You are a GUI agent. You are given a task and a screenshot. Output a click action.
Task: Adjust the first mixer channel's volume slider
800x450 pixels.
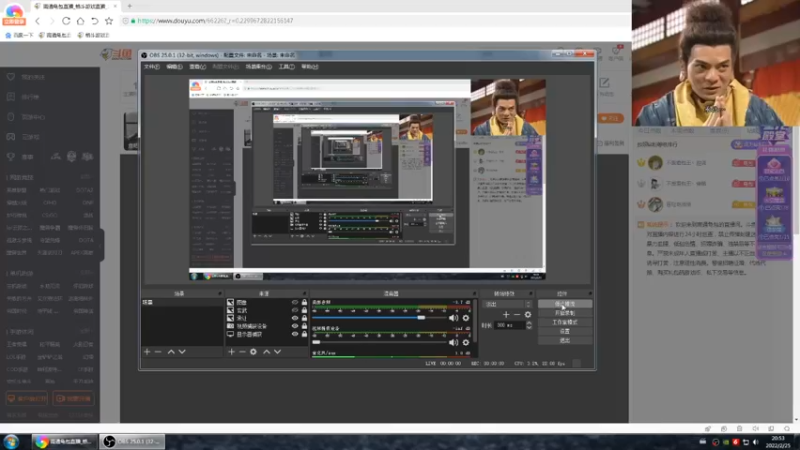(380, 317)
